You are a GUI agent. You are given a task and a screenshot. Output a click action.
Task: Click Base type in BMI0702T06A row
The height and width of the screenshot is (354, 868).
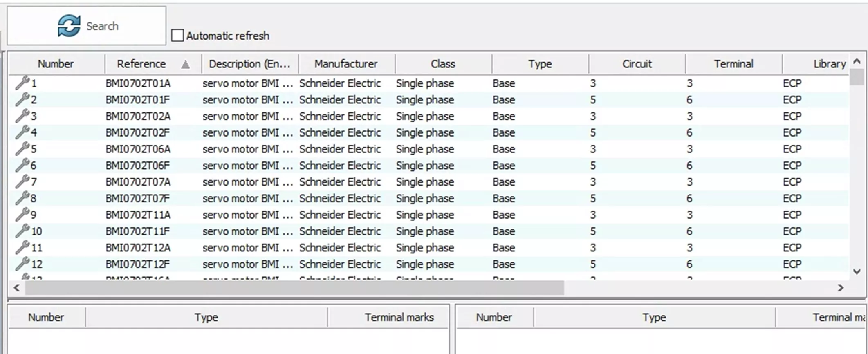(504, 149)
